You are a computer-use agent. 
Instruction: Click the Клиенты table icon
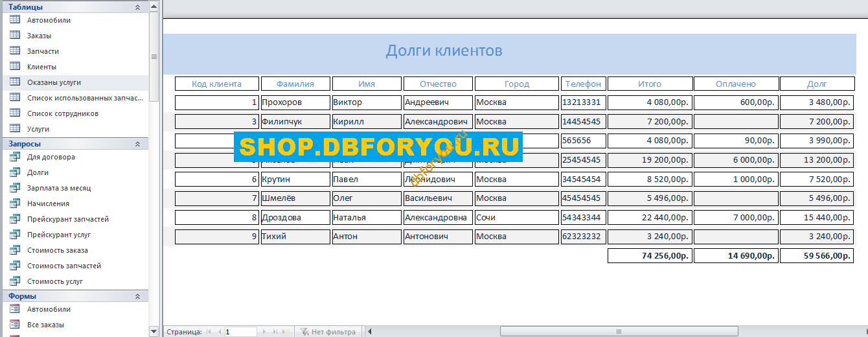pyautogui.click(x=15, y=67)
